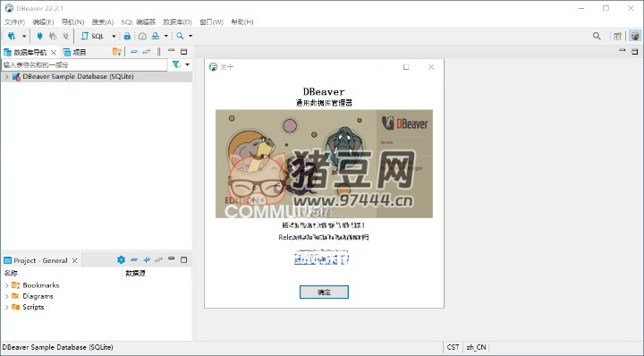Click the Open Perspective icon at top right
The image size is (644, 356).
pos(617,36)
